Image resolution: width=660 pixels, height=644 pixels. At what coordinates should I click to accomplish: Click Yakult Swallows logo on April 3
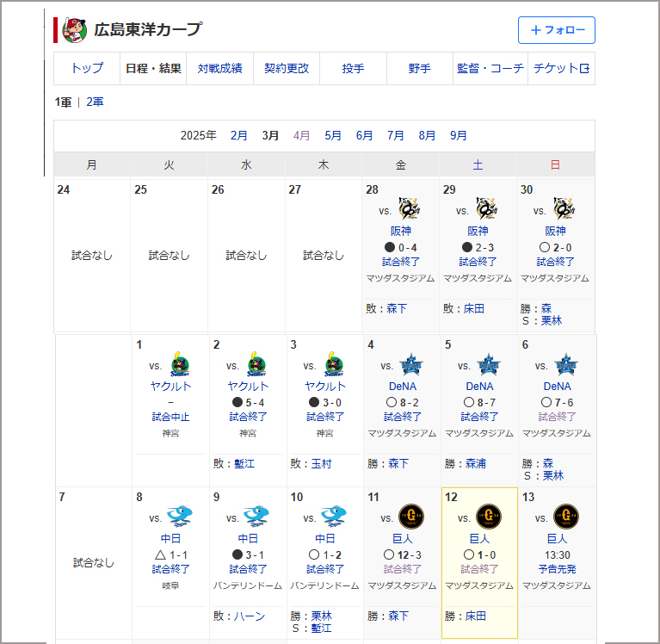click(x=334, y=364)
